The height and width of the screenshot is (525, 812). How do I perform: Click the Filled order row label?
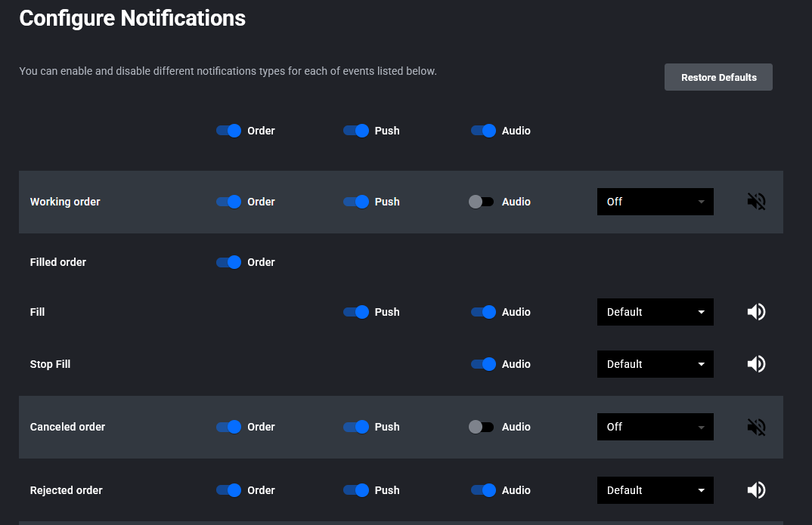point(58,262)
